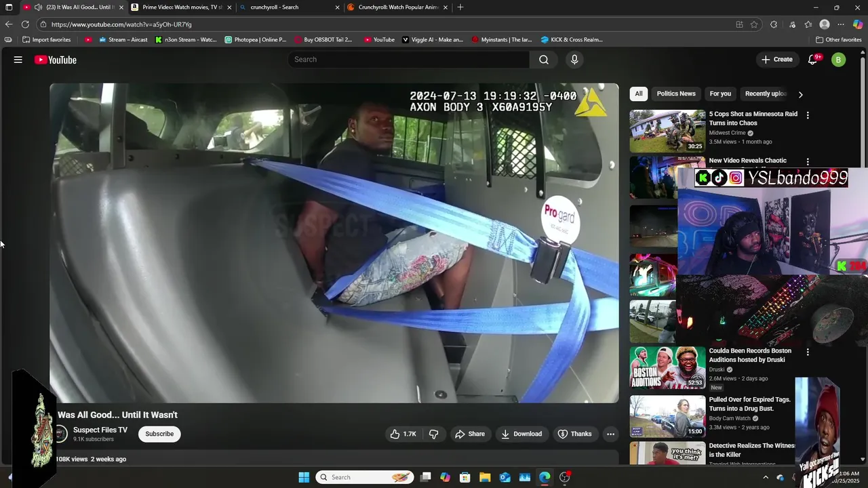Open the 'Myinstants' bookmark
Screen dimensions: 868x488
point(502,39)
